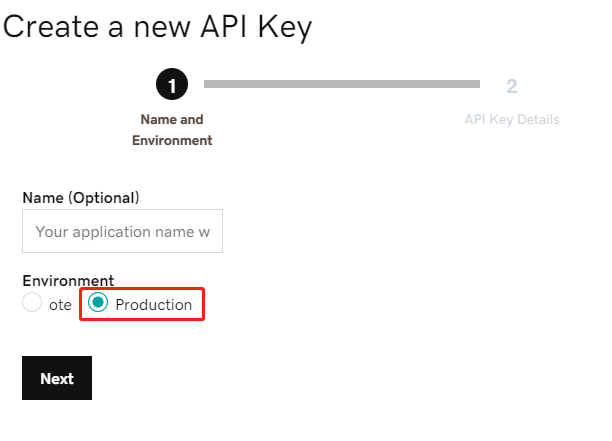Click the "Production" radio label text
Viewport: 612px width, 441px height.
click(x=153, y=305)
